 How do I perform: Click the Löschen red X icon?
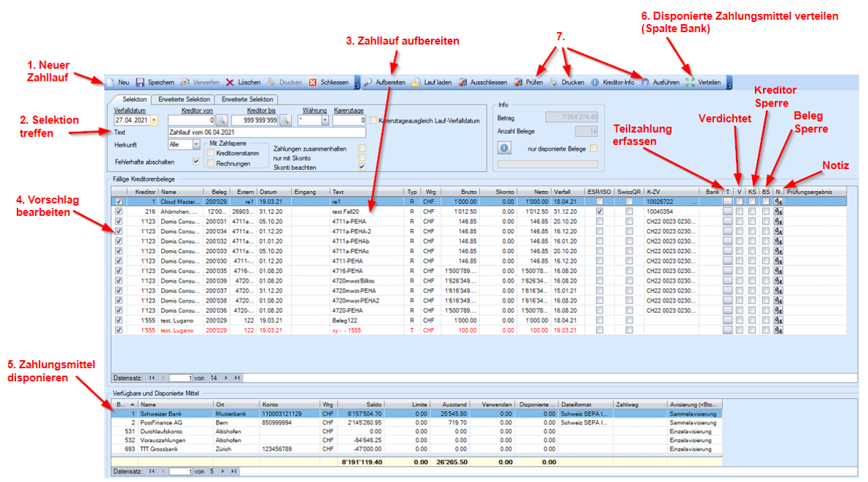230,83
